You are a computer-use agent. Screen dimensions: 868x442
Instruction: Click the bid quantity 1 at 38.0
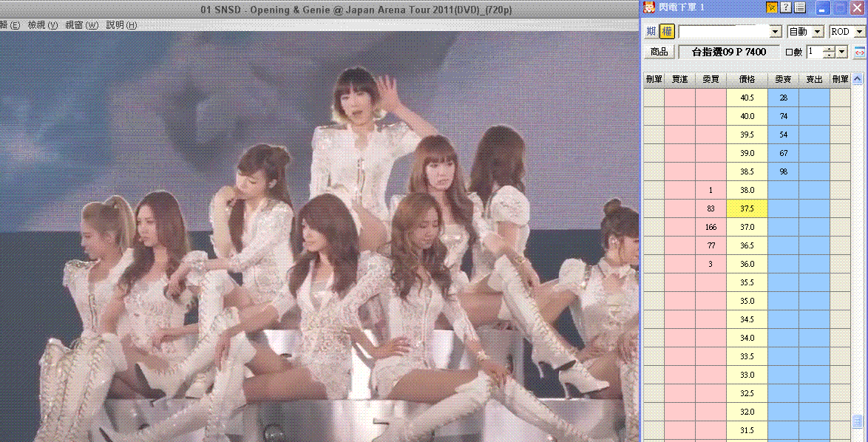(711, 190)
